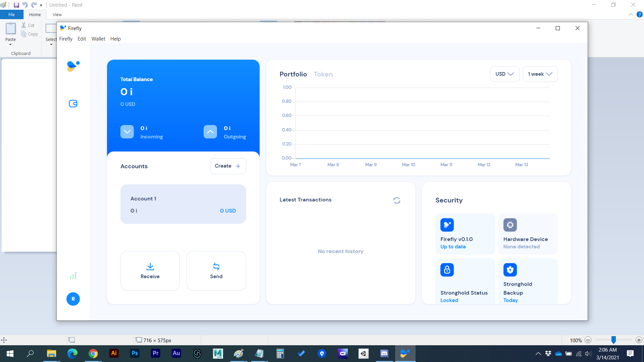
Task: Click the Receive button
Action: click(x=150, y=270)
